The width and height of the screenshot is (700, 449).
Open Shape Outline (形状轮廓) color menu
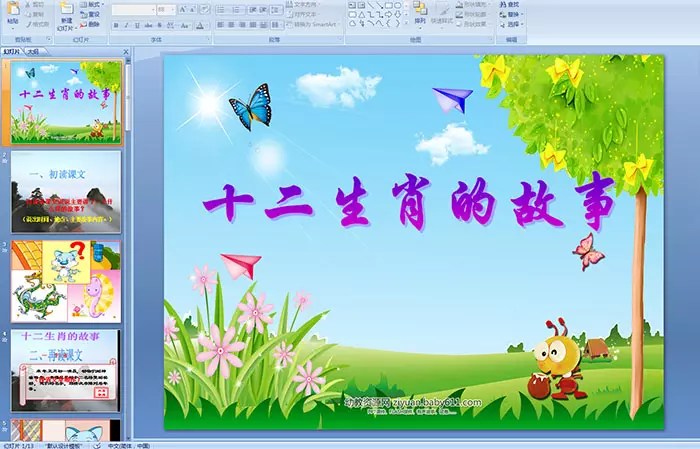[x=474, y=14]
